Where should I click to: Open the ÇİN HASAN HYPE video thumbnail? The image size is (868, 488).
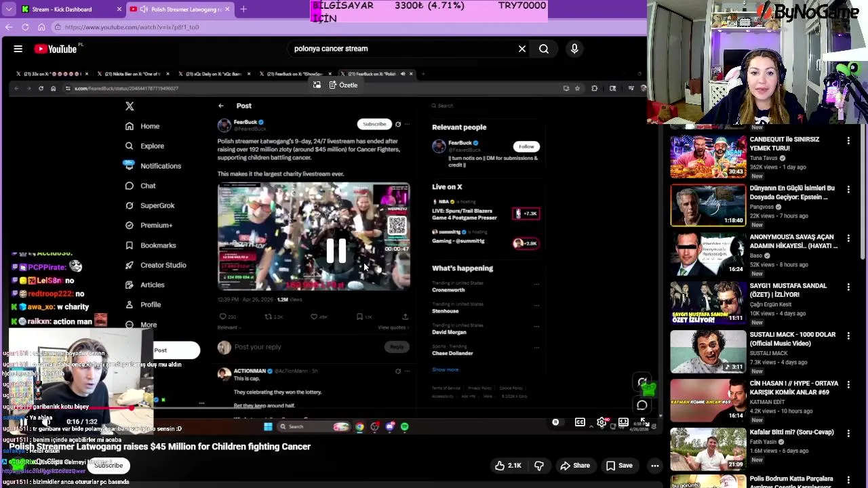[708, 400]
